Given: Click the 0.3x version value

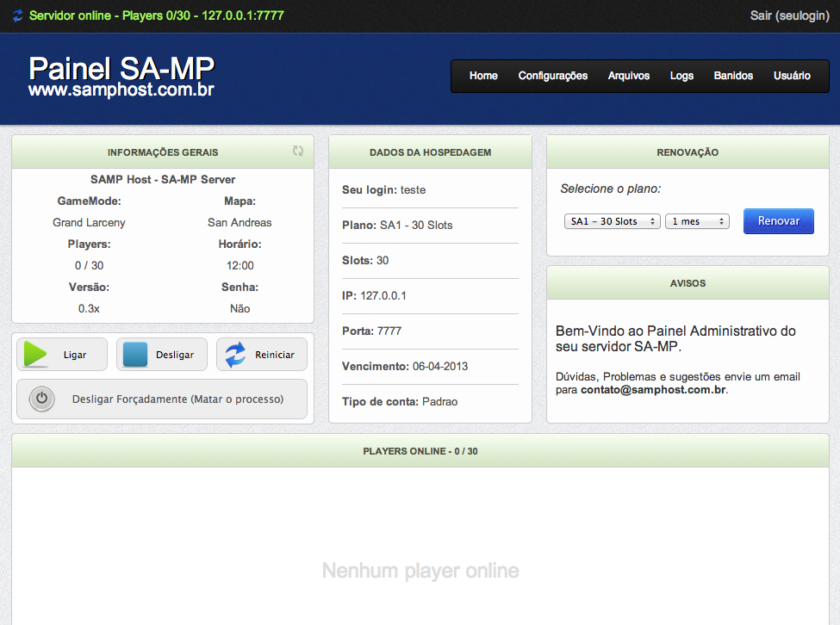Looking at the screenshot, I should click(x=89, y=309).
